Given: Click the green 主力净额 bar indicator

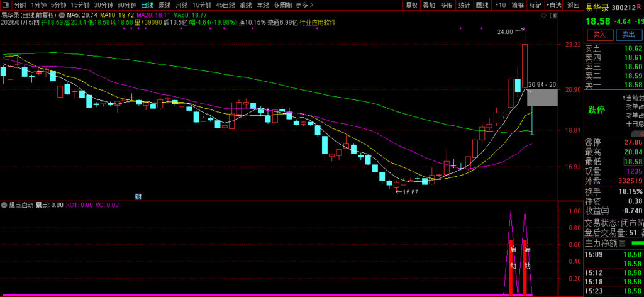Looking at the screenshot, I should click(x=637, y=243).
